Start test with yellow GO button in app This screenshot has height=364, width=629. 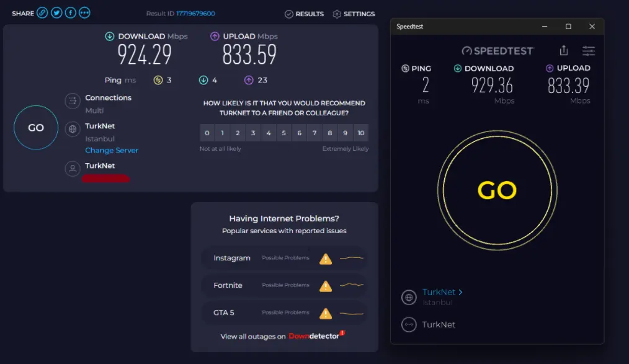click(497, 190)
